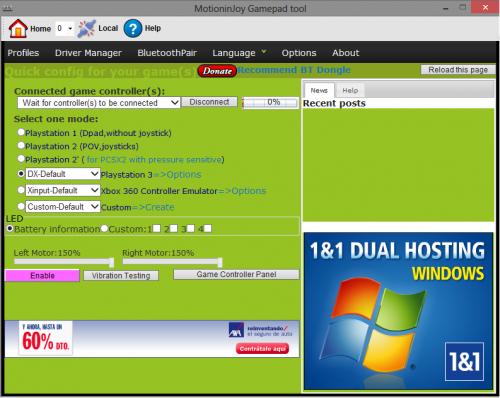Open the About menu

[x=346, y=53]
